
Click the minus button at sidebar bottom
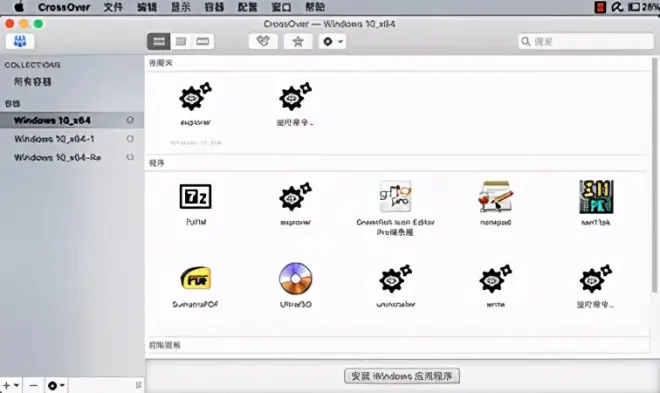33,385
